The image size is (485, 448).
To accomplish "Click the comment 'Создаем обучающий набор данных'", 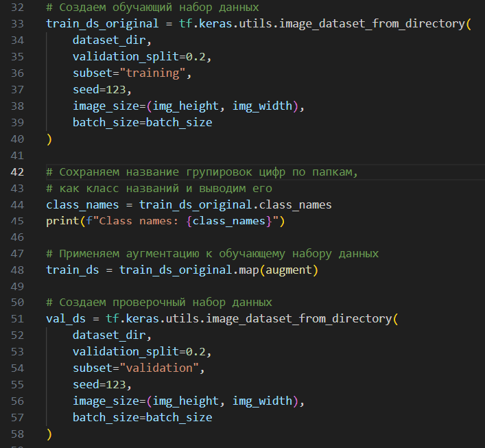I will tap(153, 8).
